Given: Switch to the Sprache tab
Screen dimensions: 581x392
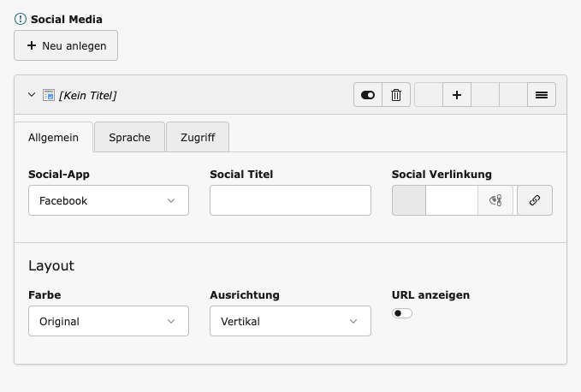Looking at the screenshot, I should click(129, 137).
